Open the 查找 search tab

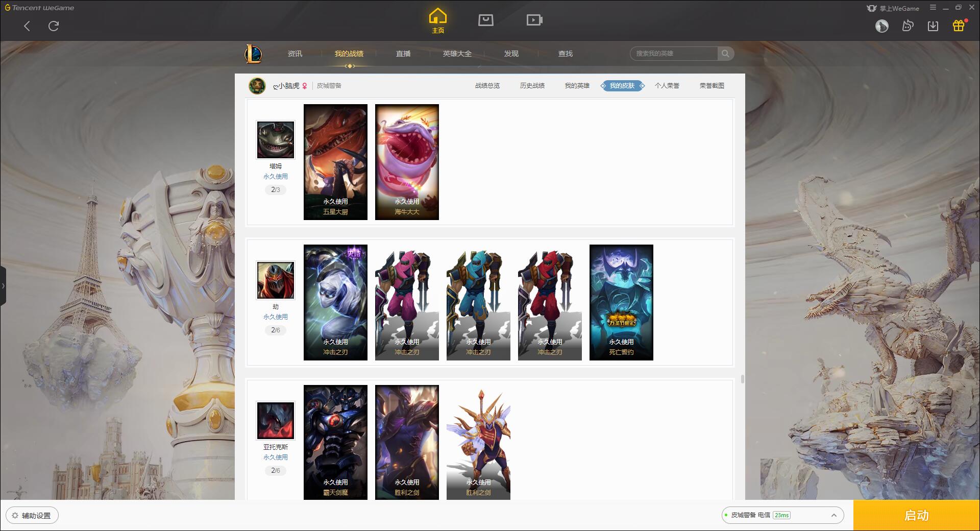pos(566,54)
